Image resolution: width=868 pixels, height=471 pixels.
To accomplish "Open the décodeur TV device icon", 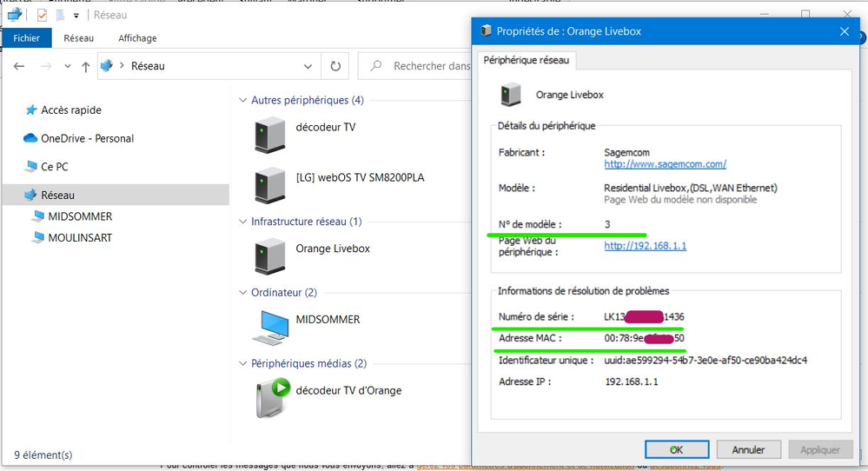I will 269,135.
